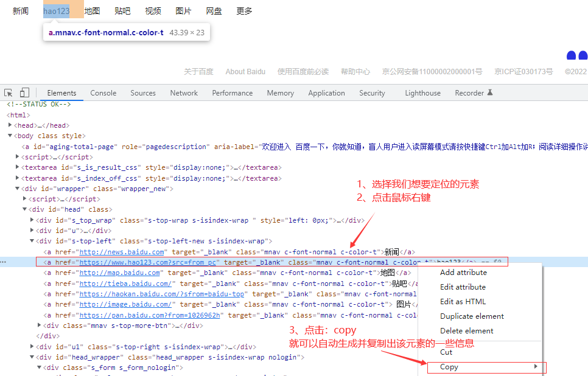Activate the inspect element picker icon
Viewport: 588px width, 376px height.
tap(9, 92)
